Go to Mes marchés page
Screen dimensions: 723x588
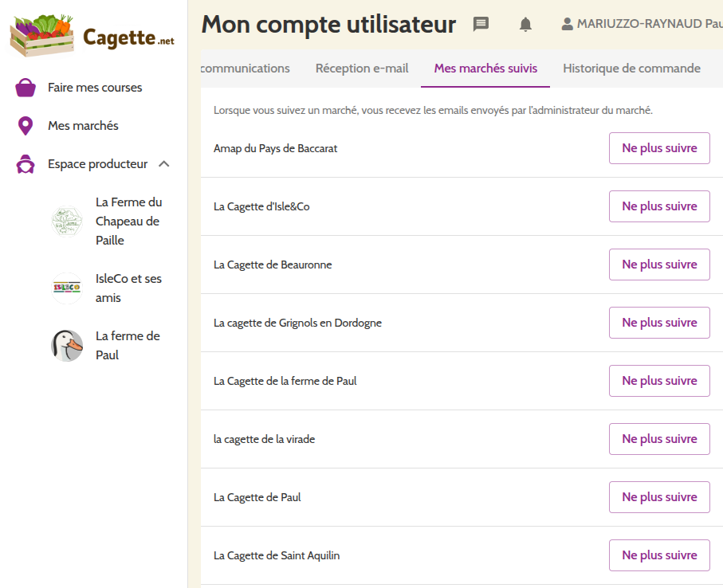click(x=83, y=126)
